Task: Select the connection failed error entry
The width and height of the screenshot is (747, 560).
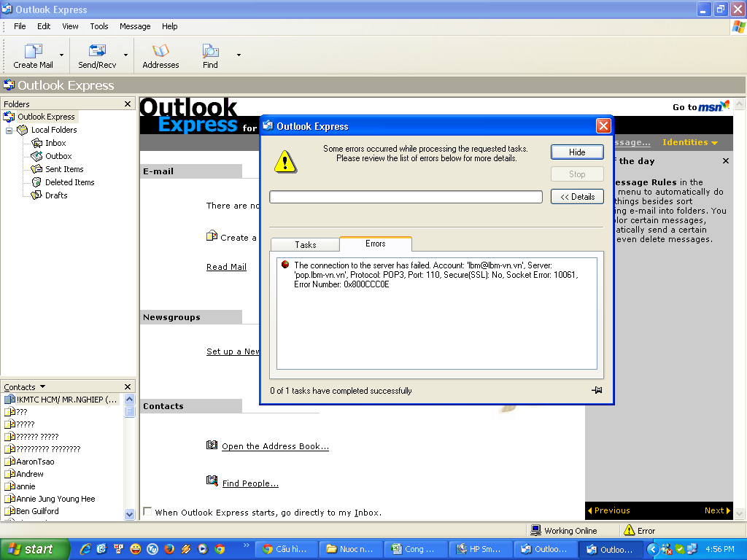Action: [x=436, y=275]
